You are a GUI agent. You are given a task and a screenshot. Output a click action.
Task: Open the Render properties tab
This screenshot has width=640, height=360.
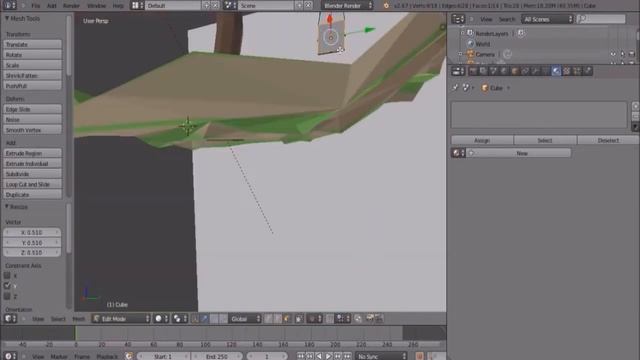(473, 71)
